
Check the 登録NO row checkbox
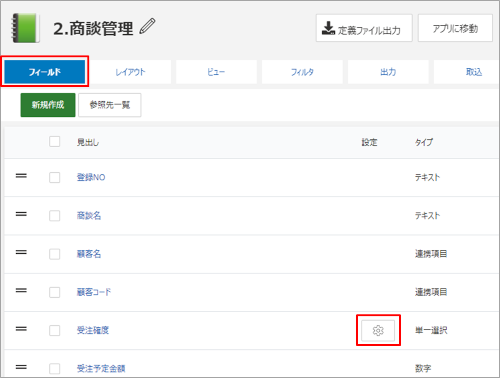(x=55, y=177)
